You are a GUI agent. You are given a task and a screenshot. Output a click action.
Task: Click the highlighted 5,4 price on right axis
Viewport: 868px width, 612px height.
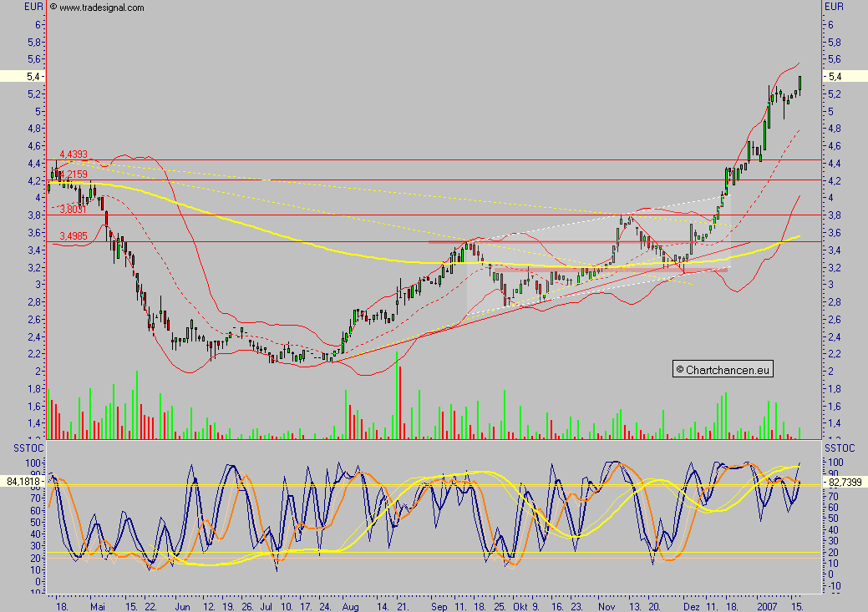[x=845, y=76]
